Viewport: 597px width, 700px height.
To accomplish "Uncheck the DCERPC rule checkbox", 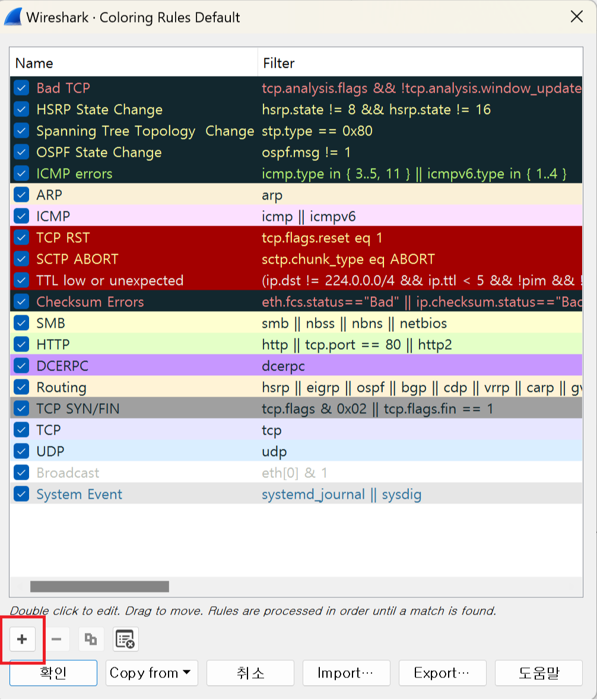I will (x=21, y=366).
